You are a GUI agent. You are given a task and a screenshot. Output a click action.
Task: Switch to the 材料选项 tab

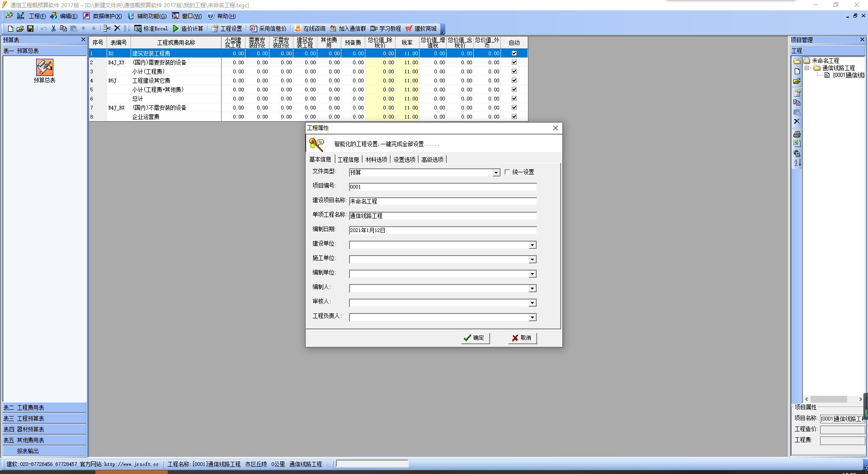click(x=376, y=160)
